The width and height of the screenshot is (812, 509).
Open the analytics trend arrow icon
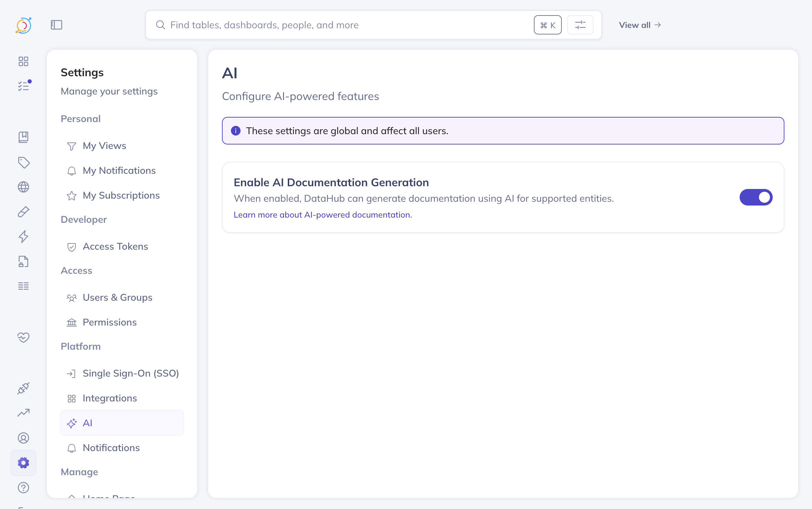tap(23, 413)
